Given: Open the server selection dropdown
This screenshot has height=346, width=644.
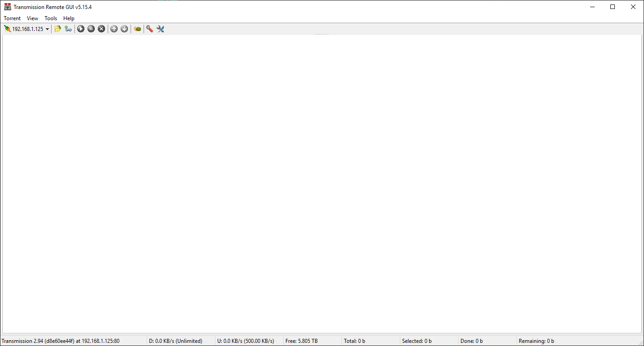Looking at the screenshot, I should 48,28.
